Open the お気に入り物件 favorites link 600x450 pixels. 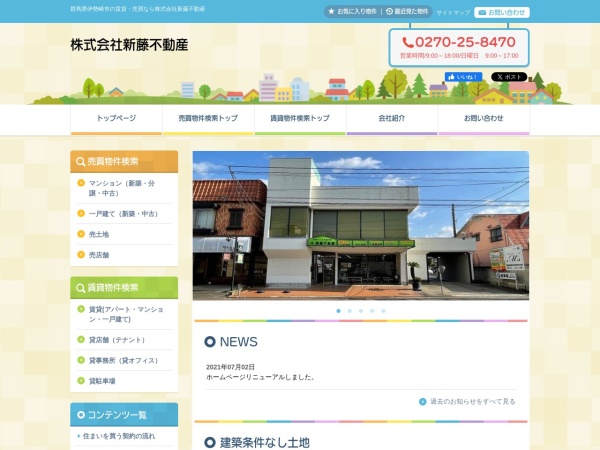(x=352, y=11)
